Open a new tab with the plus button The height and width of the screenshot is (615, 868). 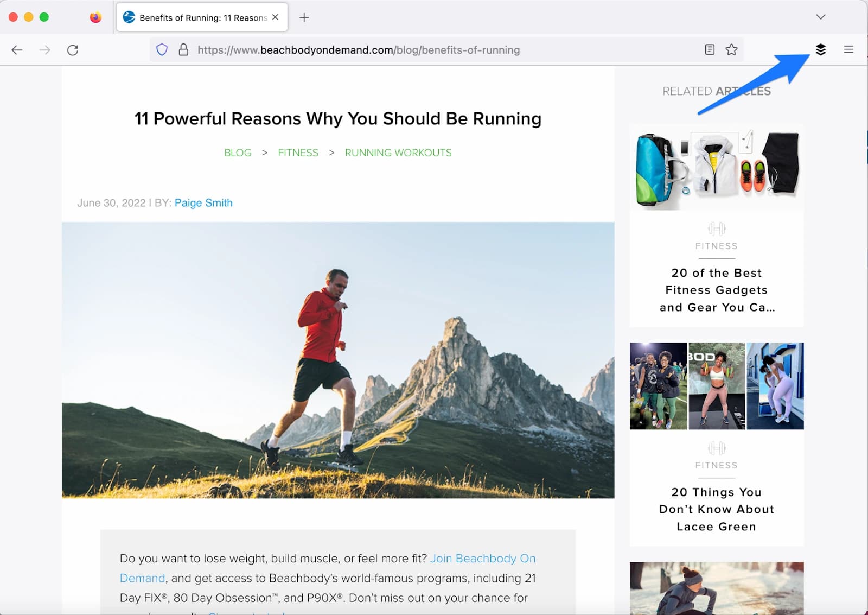click(x=304, y=17)
